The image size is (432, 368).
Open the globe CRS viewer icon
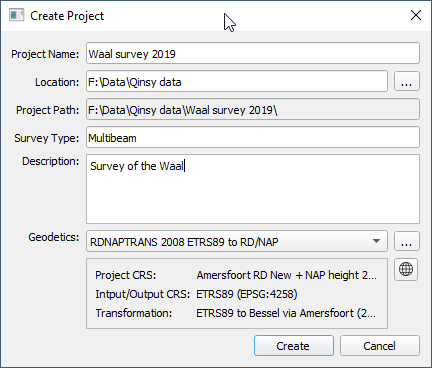pyautogui.click(x=406, y=269)
